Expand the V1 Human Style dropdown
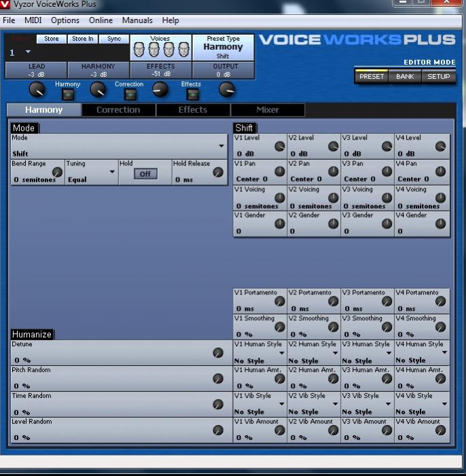This screenshot has height=476, width=466. pyautogui.click(x=282, y=353)
